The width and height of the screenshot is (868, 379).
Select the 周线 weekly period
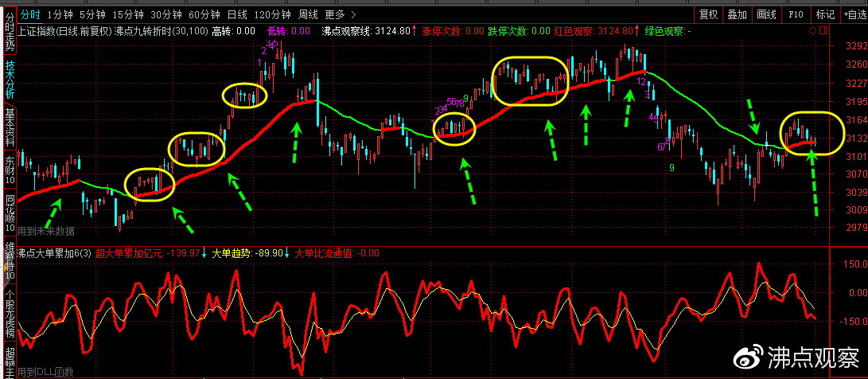click(x=307, y=14)
